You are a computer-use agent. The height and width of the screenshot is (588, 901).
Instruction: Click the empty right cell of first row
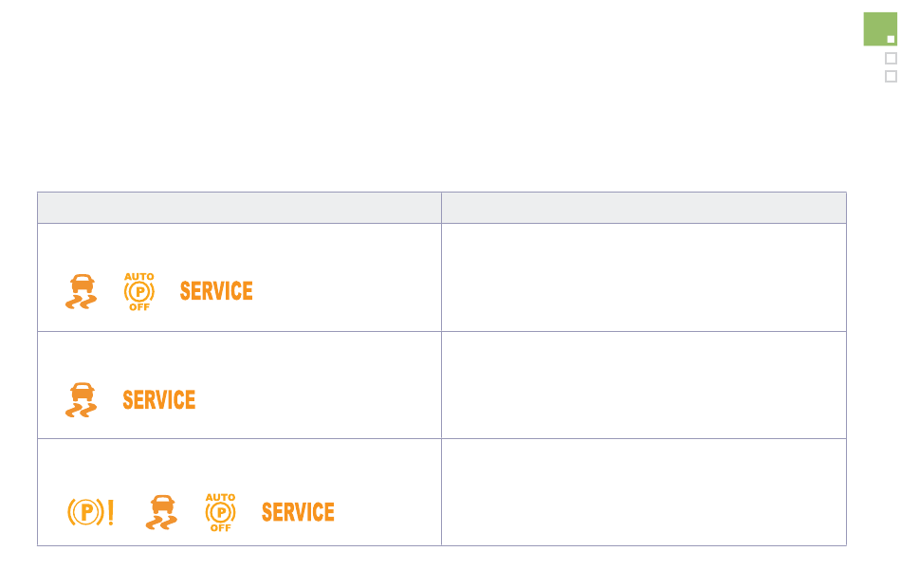coord(644,277)
